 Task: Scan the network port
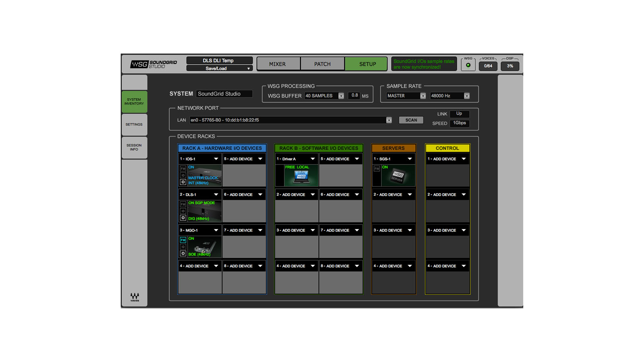tap(411, 120)
